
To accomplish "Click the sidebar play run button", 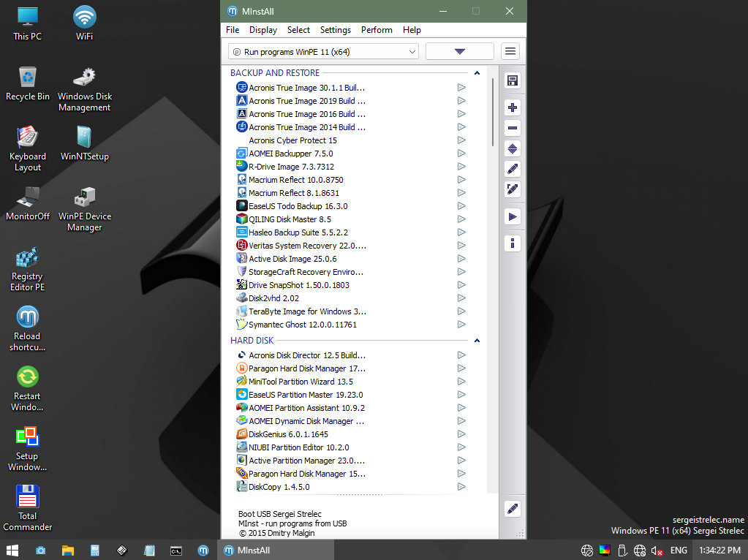I will point(513,216).
